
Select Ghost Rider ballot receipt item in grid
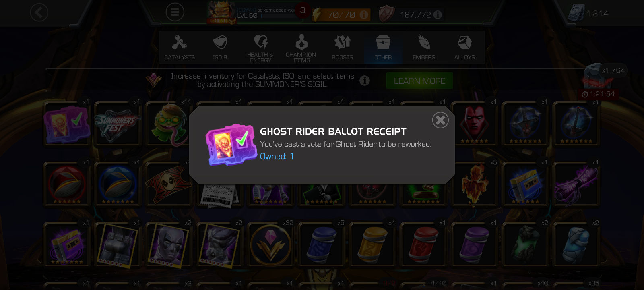coord(67,123)
